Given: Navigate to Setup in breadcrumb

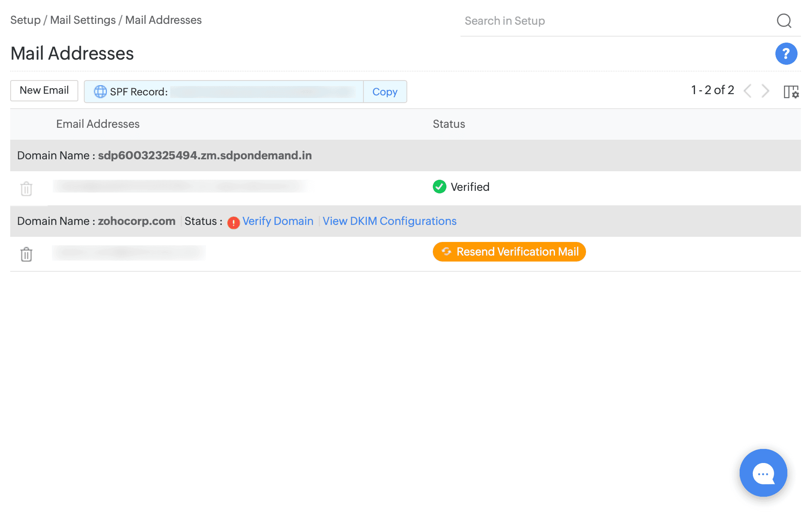Looking at the screenshot, I should point(25,20).
